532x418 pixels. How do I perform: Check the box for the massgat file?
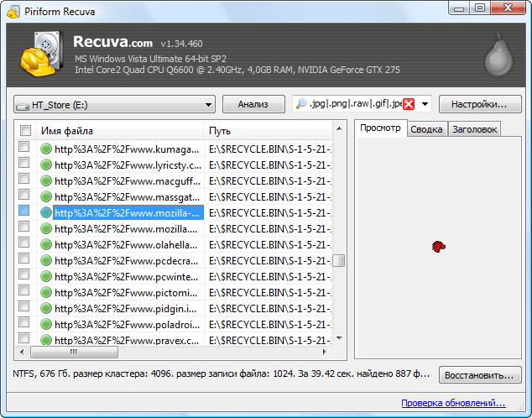(x=24, y=195)
